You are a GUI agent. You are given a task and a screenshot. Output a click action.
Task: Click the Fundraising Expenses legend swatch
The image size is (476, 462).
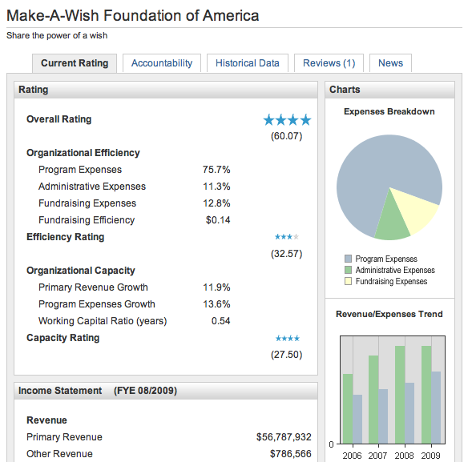point(349,281)
